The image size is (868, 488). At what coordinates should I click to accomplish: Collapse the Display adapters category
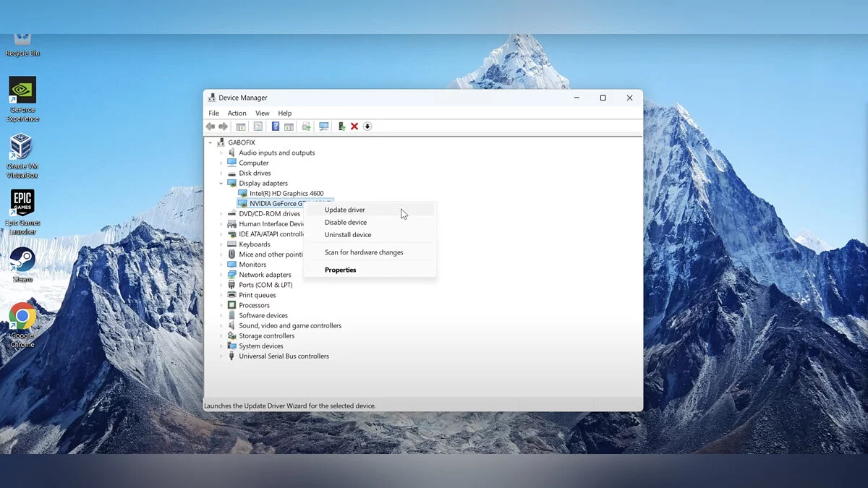(x=221, y=184)
